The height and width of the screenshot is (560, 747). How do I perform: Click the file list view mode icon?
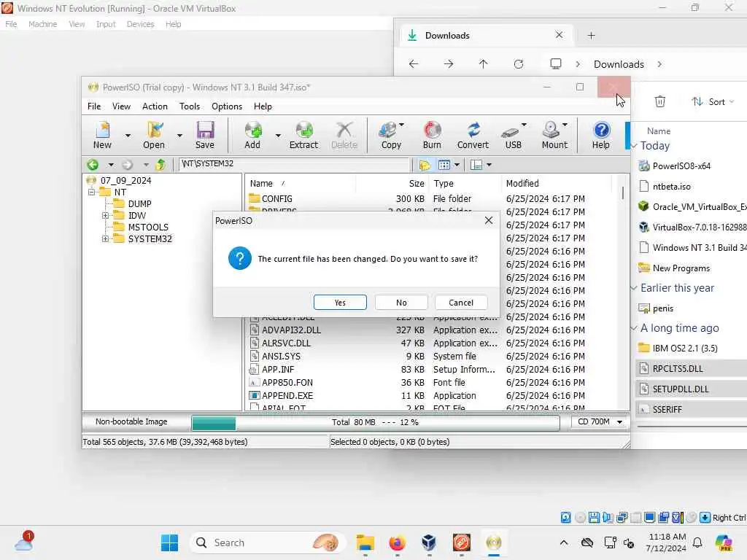[x=444, y=165]
